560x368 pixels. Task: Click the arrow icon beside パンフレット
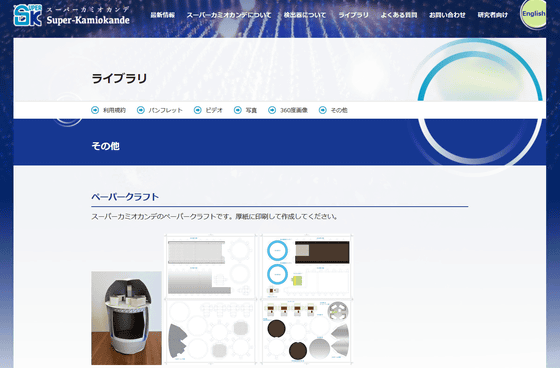pyautogui.click(x=141, y=110)
